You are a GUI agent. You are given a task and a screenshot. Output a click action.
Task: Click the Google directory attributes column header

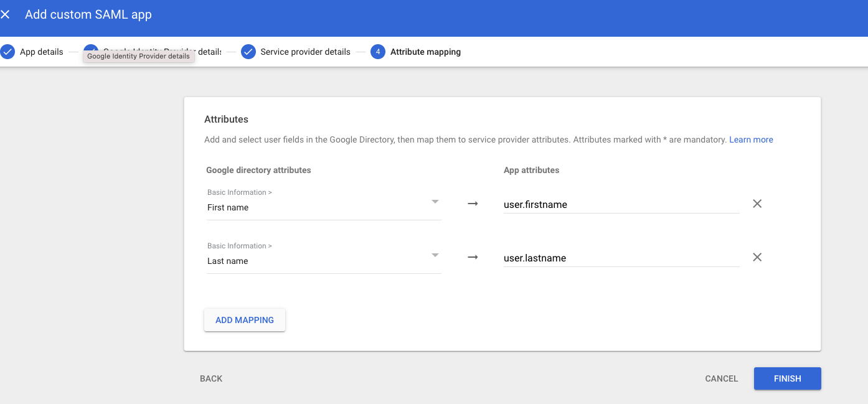(258, 170)
